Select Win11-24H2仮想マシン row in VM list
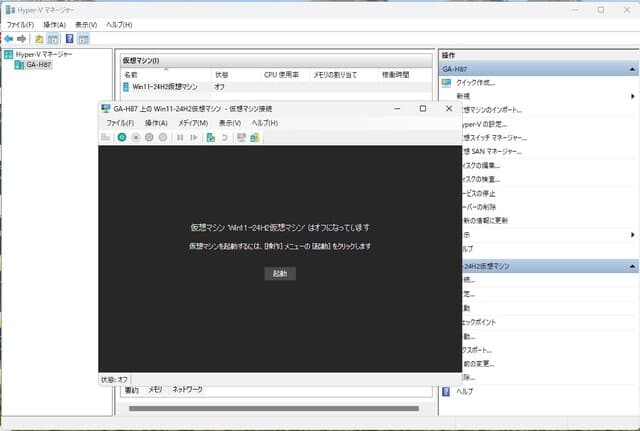 click(x=164, y=87)
